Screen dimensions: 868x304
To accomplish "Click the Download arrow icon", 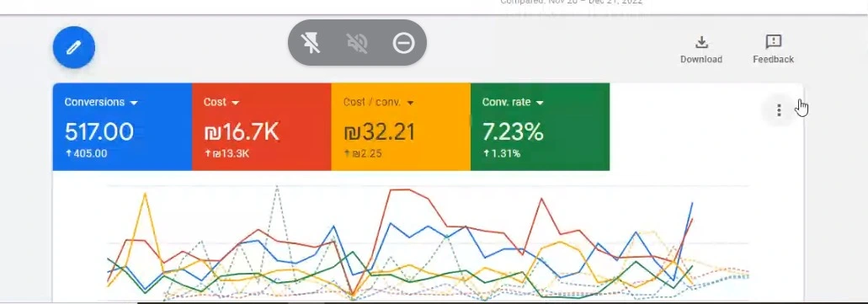I will coord(701,42).
